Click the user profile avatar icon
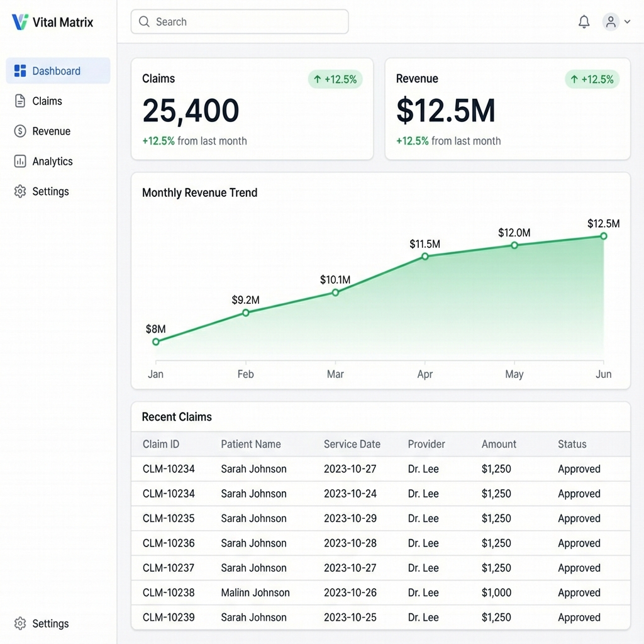This screenshot has height=644, width=644. coord(611,22)
